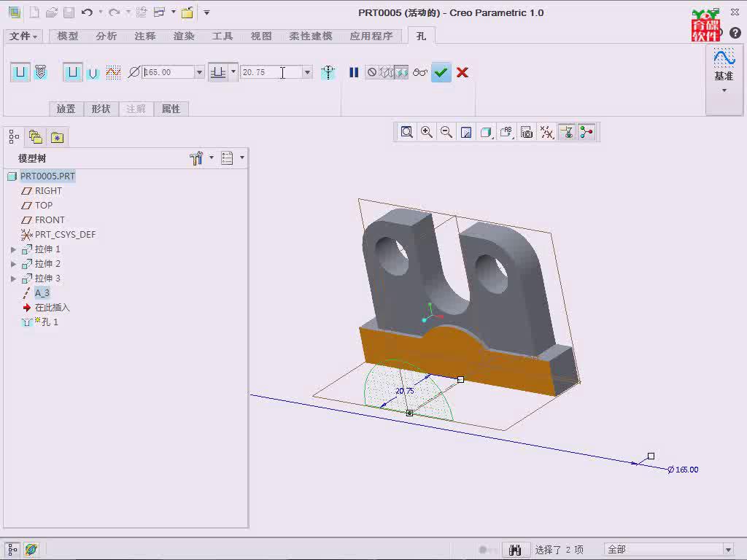The image size is (747, 560).
Task: Click the Regenerate model icon
Action: [141, 12]
